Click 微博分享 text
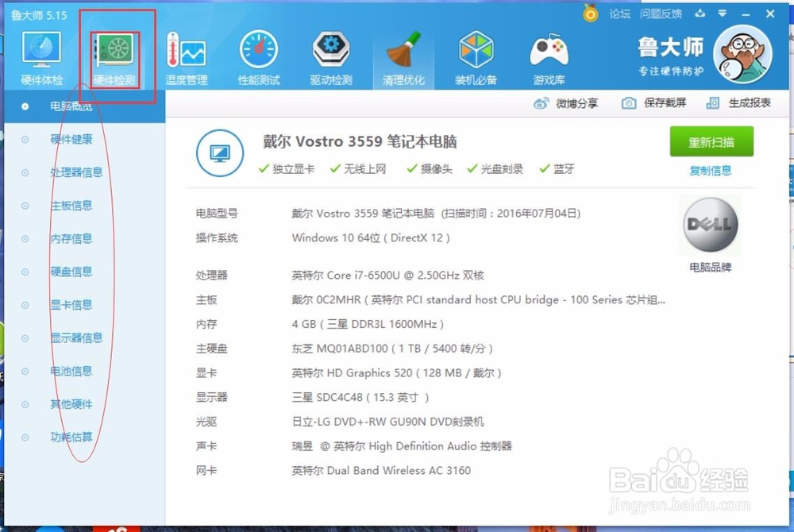The height and width of the screenshot is (532, 794). (x=577, y=104)
